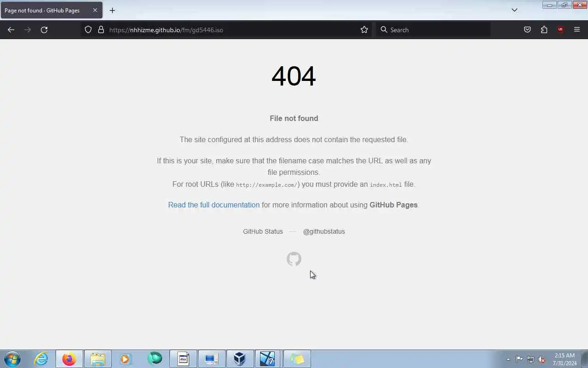Screen dimensions: 588x368
Task: Open the @githubstatus link
Action: click(x=324, y=231)
